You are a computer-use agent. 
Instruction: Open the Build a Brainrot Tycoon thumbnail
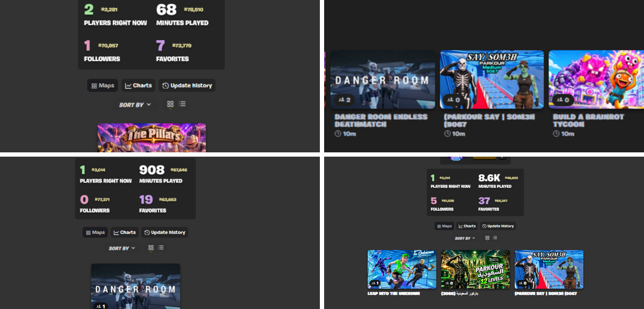pyautogui.click(x=596, y=79)
